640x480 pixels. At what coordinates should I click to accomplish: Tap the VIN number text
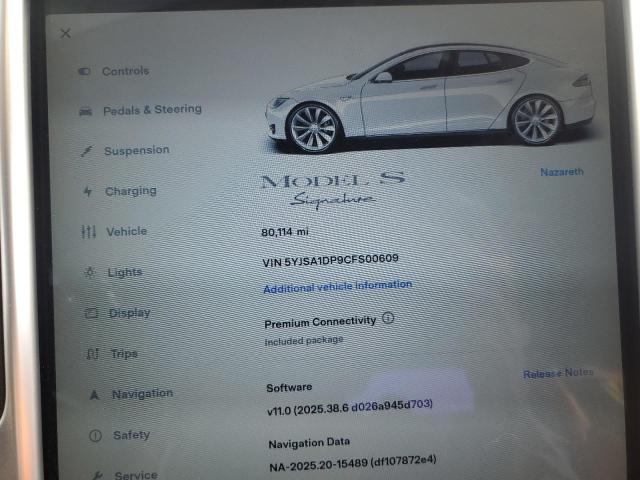click(x=330, y=259)
